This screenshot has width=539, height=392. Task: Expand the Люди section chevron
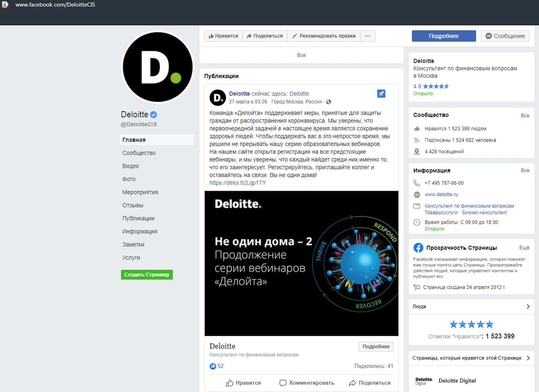click(528, 307)
